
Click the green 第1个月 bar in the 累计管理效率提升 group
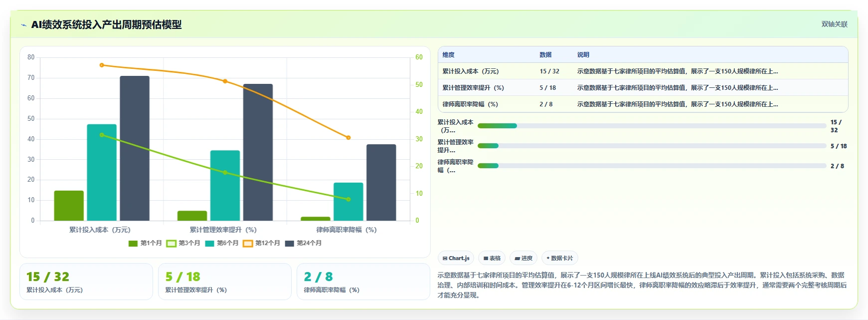[192, 216]
